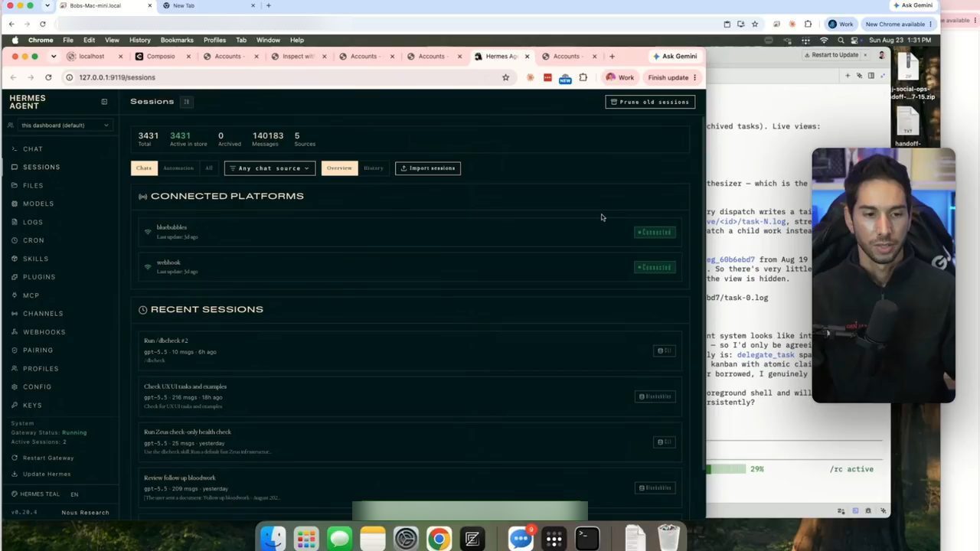Open Skills in the sidebar
Image resolution: width=980 pixels, height=551 pixels.
pos(35,259)
